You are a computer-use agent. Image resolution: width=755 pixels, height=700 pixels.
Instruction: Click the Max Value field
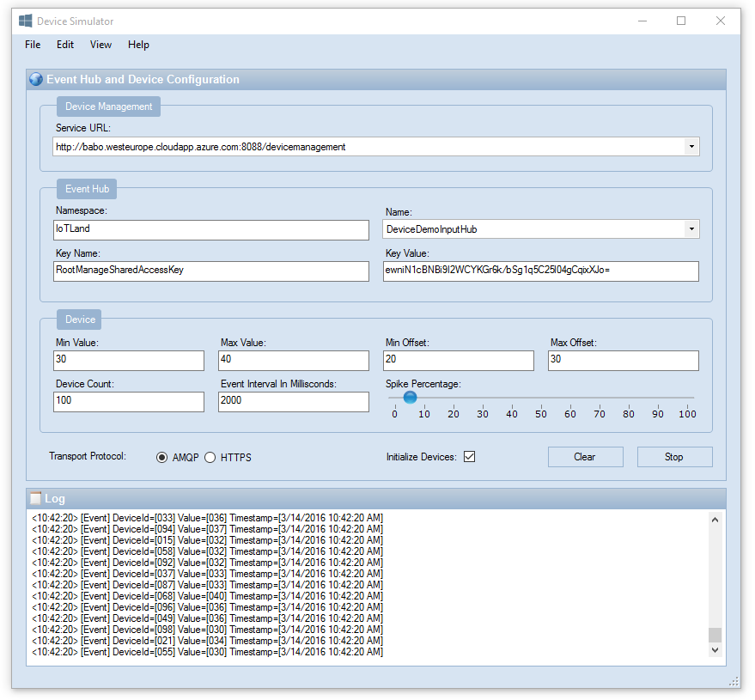pyautogui.click(x=294, y=361)
